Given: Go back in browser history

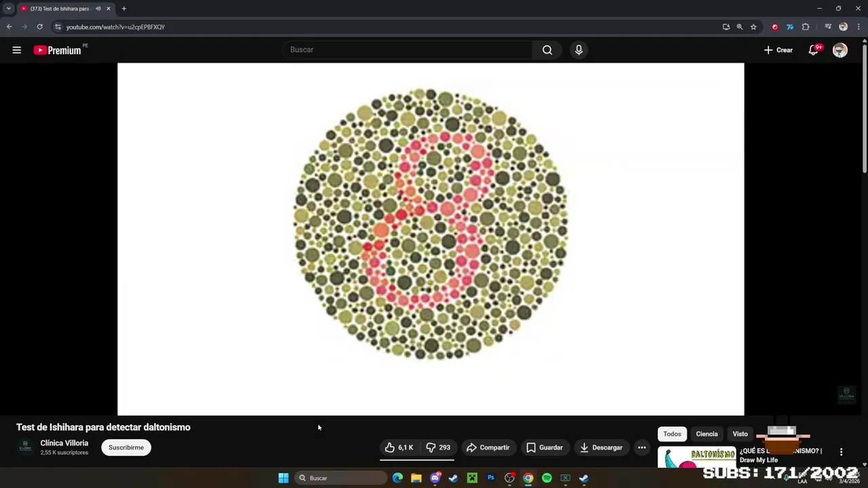Looking at the screenshot, I should tap(9, 26).
